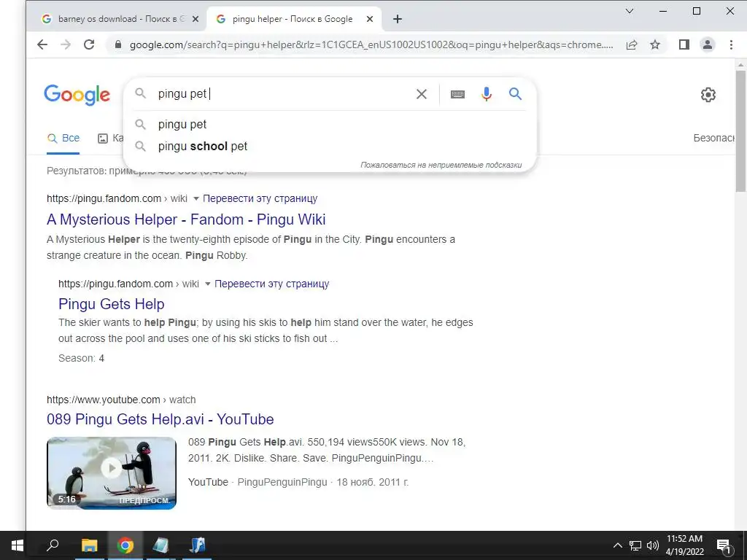Click the page vertical scrollbar thumb
The height and width of the screenshot is (560, 747).
click(x=740, y=131)
